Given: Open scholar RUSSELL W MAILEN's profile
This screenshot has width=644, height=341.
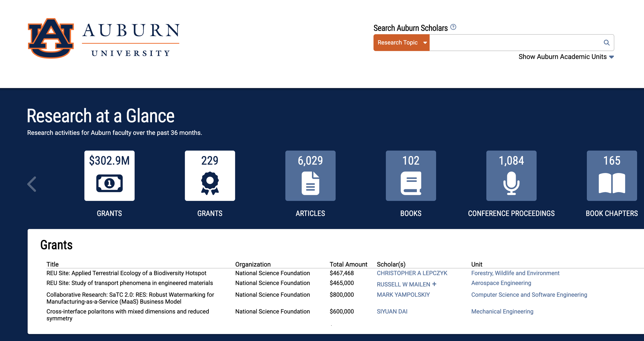Looking at the screenshot, I should (x=403, y=284).
